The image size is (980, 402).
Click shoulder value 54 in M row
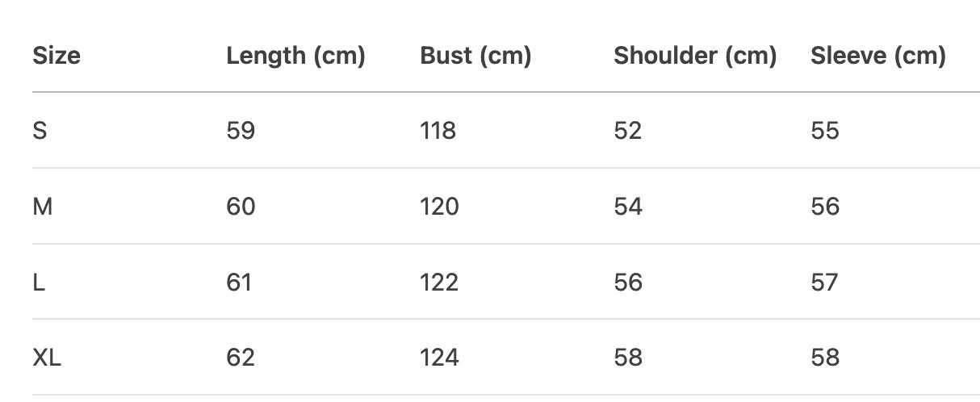point(628,207)
